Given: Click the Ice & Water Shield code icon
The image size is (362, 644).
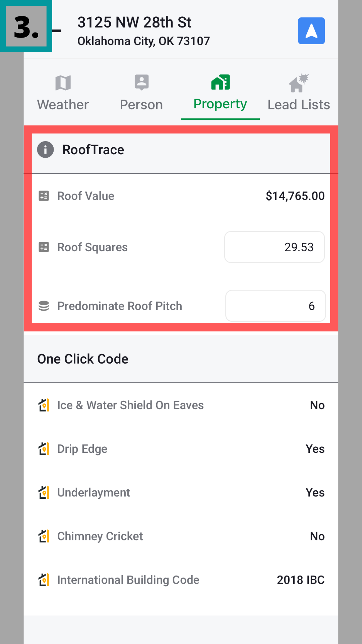Looking at the screenshot, I should coord(44,405).
